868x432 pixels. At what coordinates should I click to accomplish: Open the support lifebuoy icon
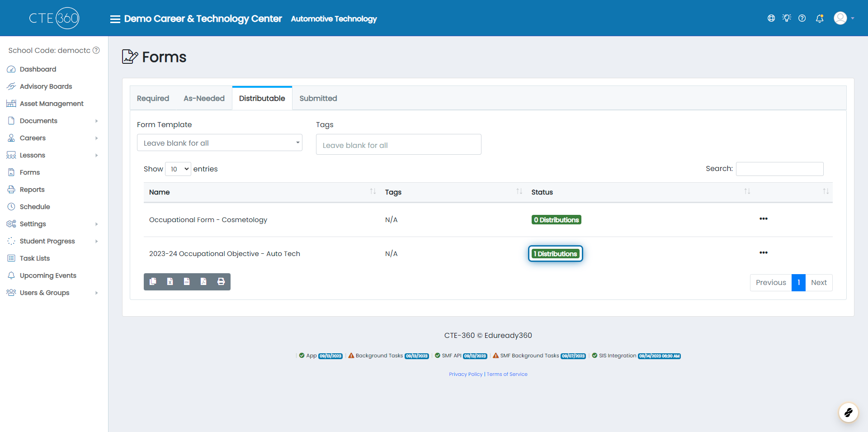[x=771, y=18]
